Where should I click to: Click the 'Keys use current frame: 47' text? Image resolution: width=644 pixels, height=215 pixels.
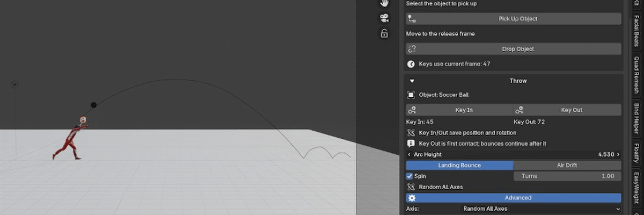tap(454, 64)
